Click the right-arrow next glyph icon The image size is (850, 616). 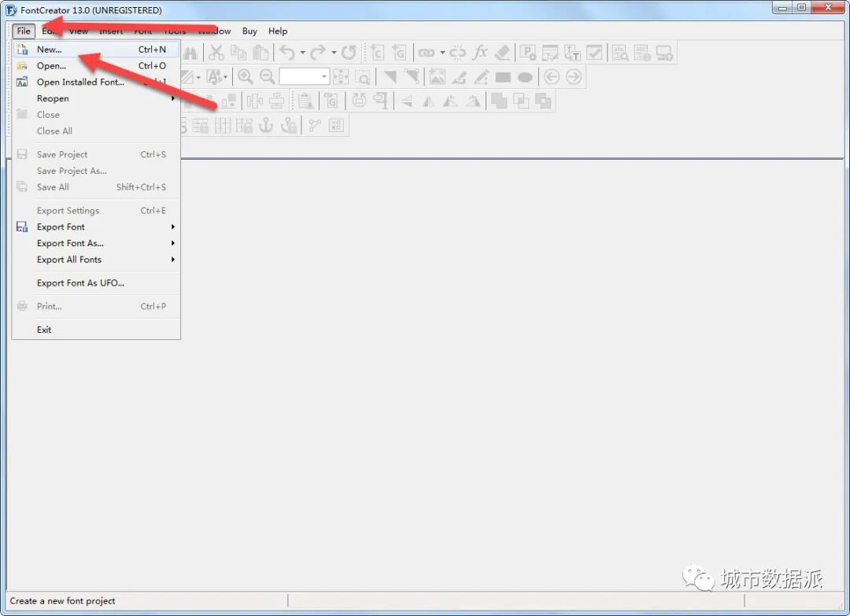pyautogui.click(x=574, y=77)
